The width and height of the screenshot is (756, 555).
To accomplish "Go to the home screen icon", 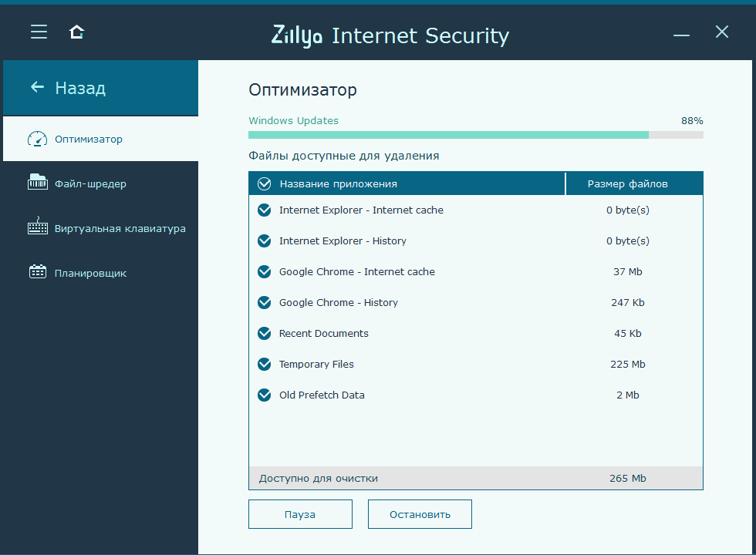I will (76, 32).
